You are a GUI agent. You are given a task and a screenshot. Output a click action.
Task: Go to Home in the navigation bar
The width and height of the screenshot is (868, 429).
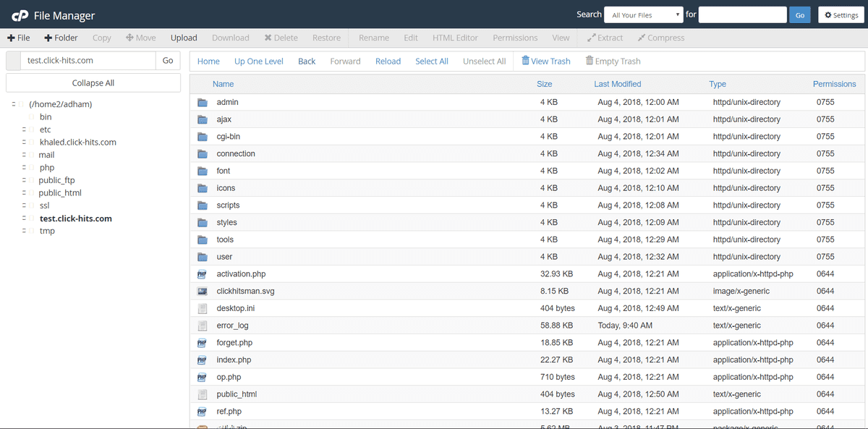[x=208, y=61]
